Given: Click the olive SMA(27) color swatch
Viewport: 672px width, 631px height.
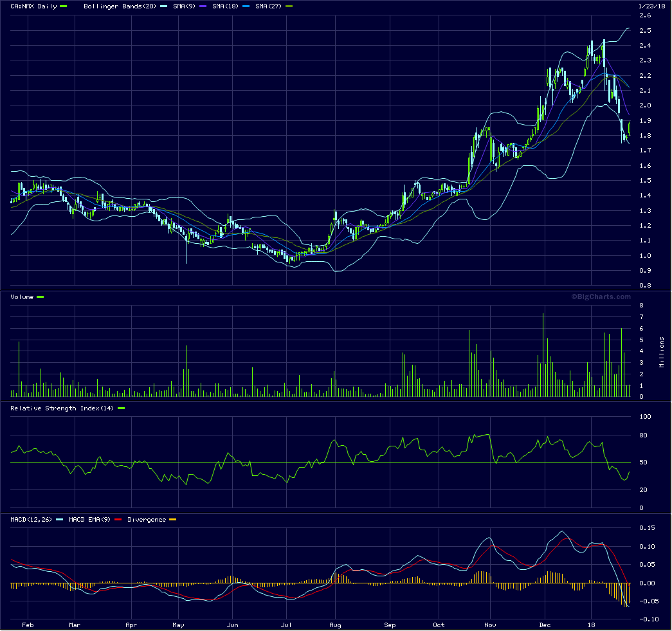Looking at the screenshot, I should pos(289,6).
